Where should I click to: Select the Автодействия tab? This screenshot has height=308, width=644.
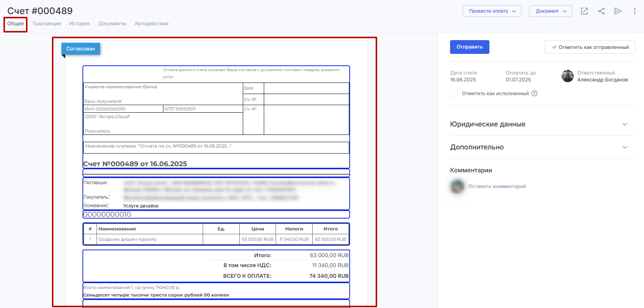(x=152, y=24)
